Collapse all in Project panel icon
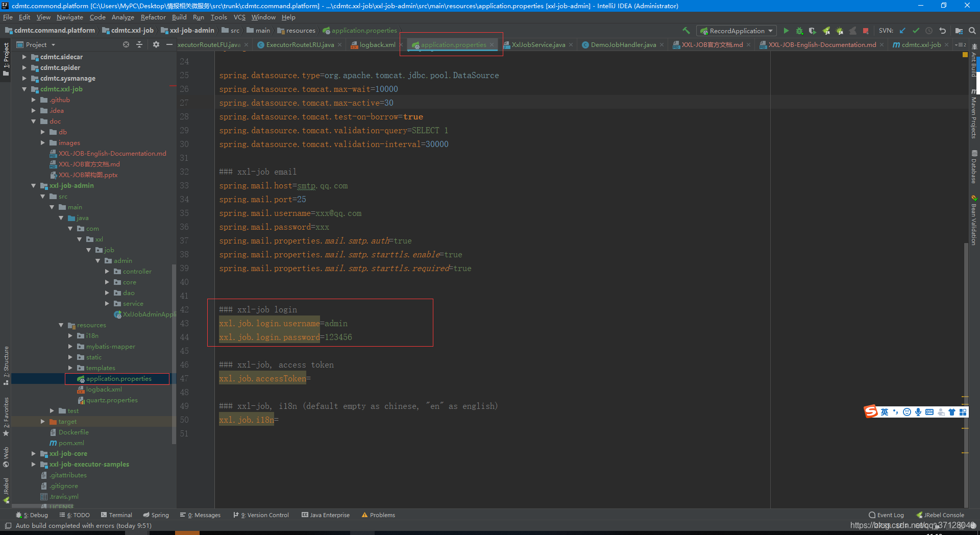 click(139, 44)
